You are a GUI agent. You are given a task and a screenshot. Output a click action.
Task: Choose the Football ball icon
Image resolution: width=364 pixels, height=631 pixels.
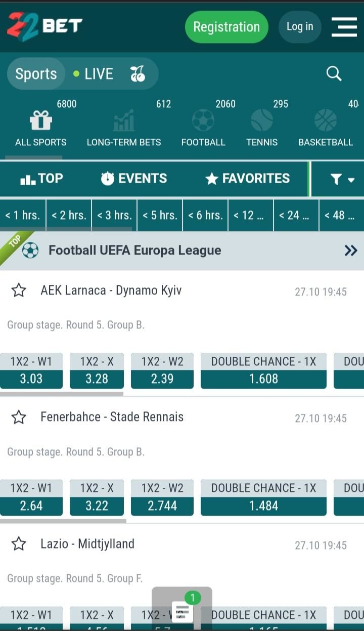pyautogui.click(x=203, y=121)
